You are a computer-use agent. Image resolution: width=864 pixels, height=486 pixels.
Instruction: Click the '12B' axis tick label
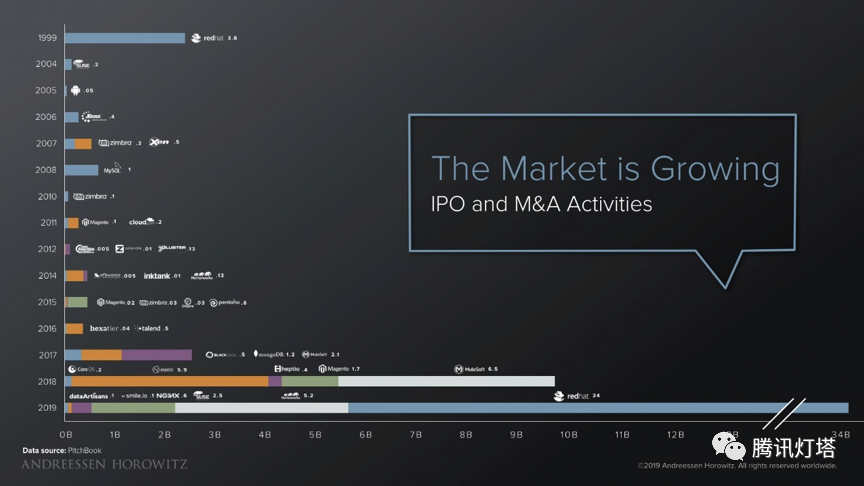[x=676, y=435]
